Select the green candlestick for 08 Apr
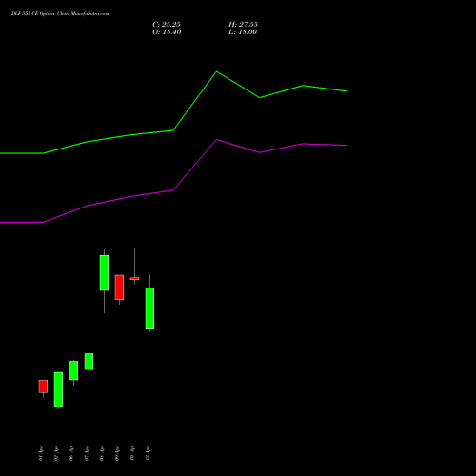Viewport: 476px width, 476px height. [x=104, y=272]
